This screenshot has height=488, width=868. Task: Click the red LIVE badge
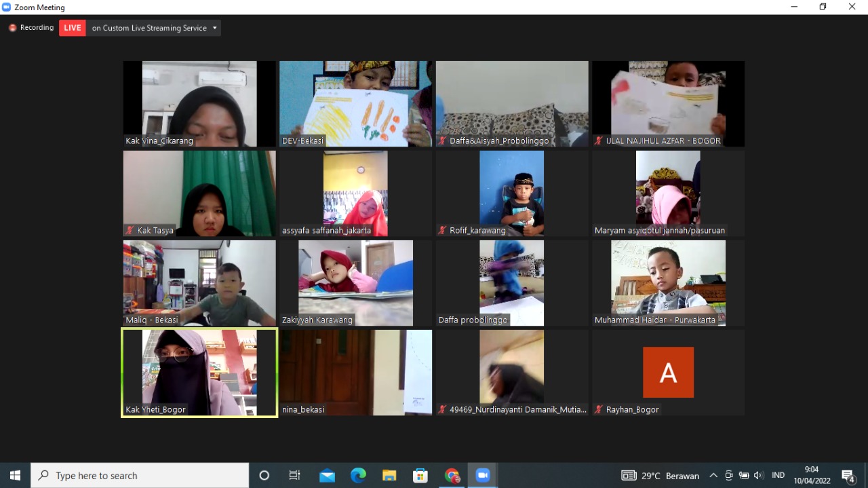[x=73, y=28]
